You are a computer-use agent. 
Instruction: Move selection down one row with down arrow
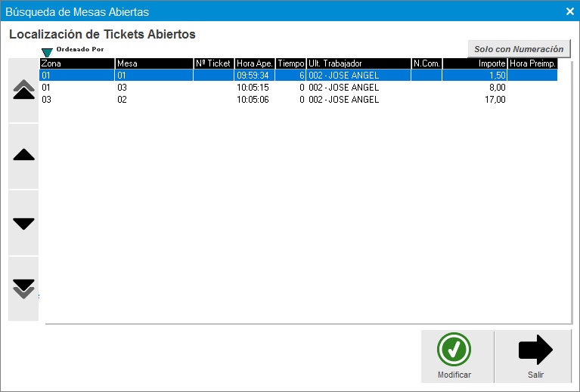[x=23, y=223]
